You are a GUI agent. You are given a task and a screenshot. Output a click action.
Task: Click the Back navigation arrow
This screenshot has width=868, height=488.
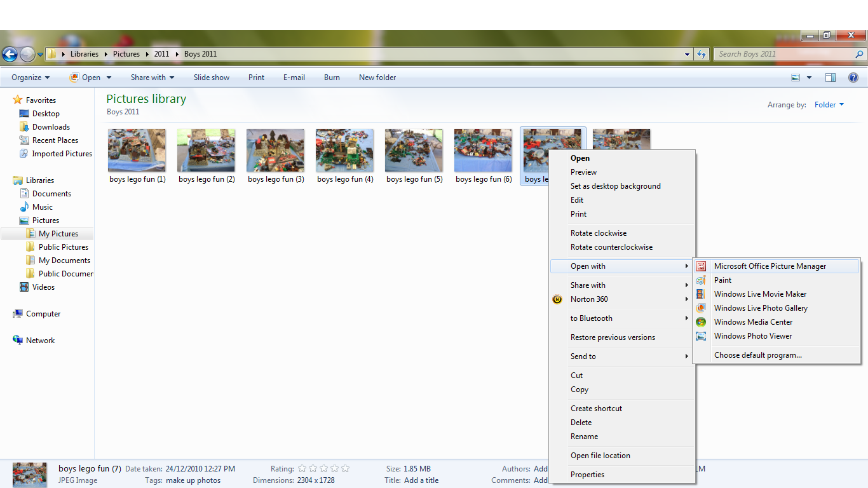pyautogui.click(x=10, y=55)
